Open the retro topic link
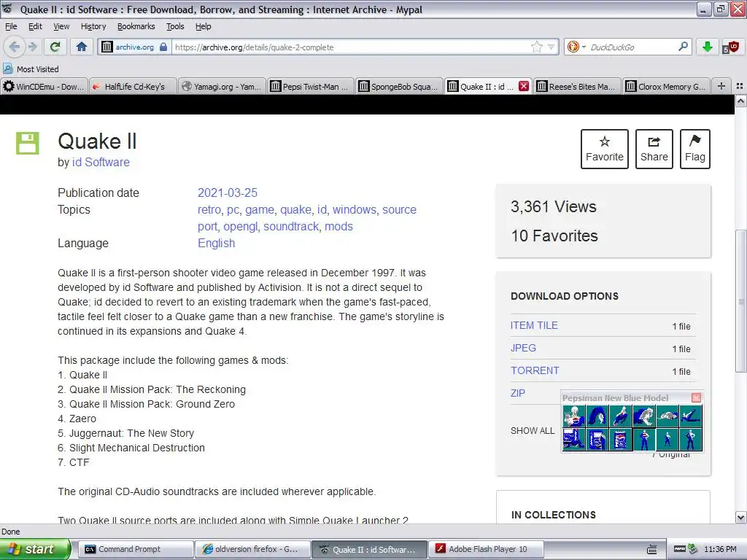Image resolution: width=747 pixels, height=560 pixels. tap(209, 209)
